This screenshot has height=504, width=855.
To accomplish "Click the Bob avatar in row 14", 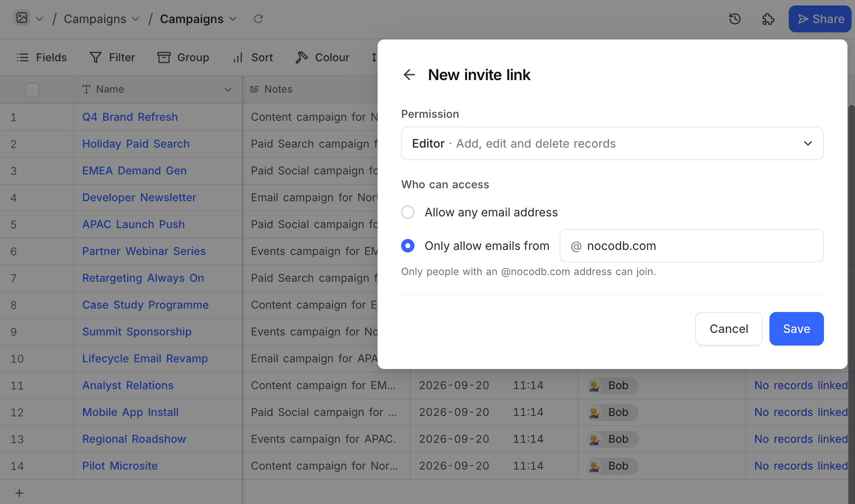I will pyautogui.click(x=594, y=466).
